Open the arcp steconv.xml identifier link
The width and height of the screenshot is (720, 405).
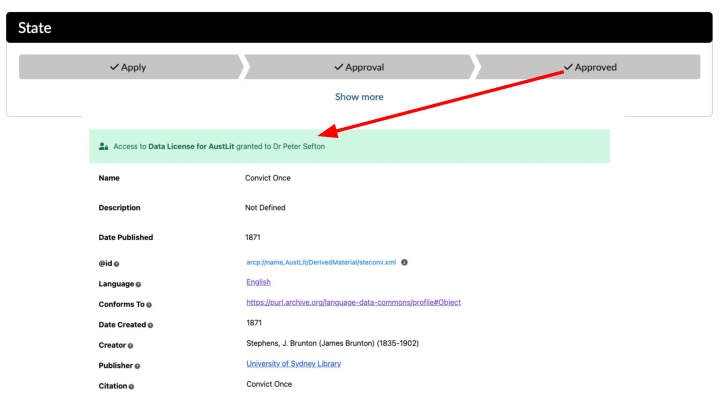pyautogui.click(x=321, y=262)
